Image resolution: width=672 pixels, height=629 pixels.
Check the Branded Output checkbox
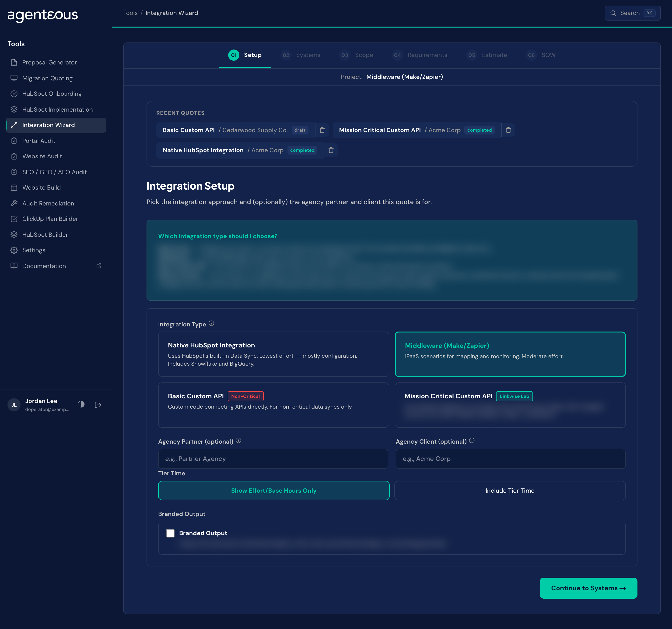(x=170, y=533)
